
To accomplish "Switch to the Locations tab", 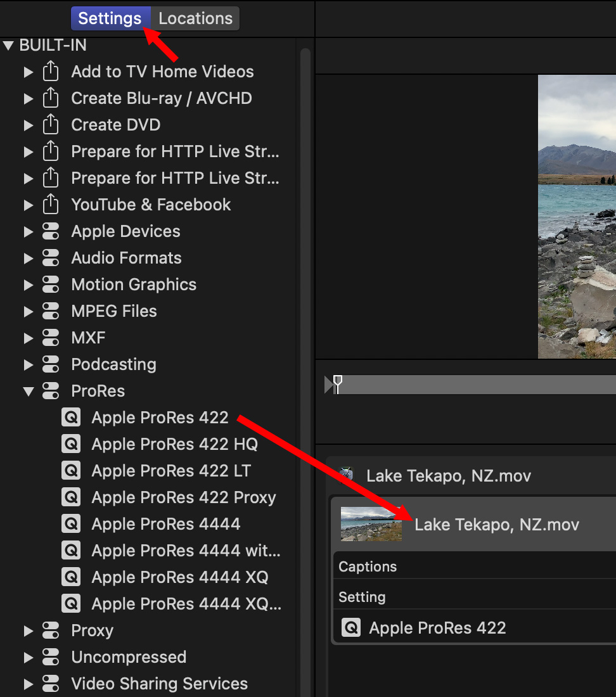I will 195,18.
